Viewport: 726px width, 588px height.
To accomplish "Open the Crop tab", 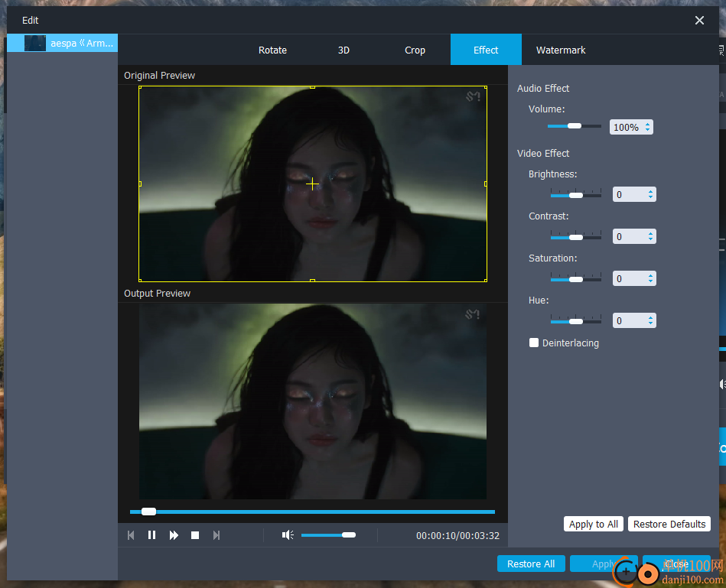I will [x=415, y=50].
